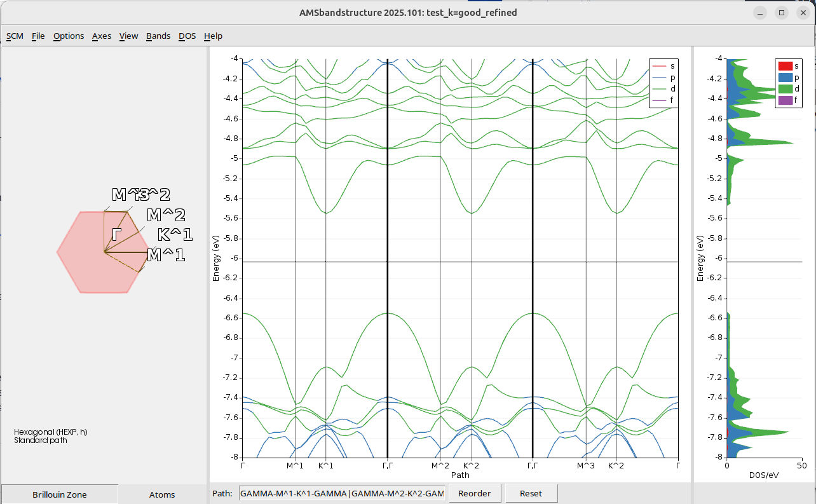
Task: Open the DOS menu
Action: tap(187, 36)
